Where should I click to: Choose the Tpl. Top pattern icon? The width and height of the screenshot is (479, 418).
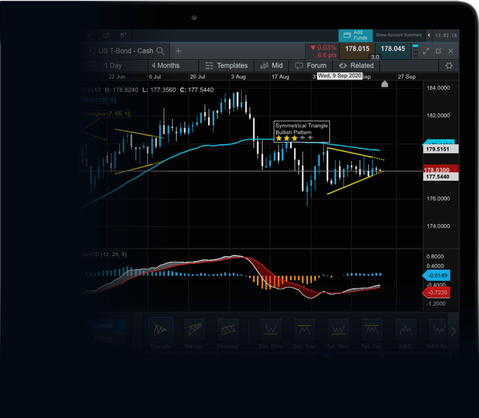372,330
